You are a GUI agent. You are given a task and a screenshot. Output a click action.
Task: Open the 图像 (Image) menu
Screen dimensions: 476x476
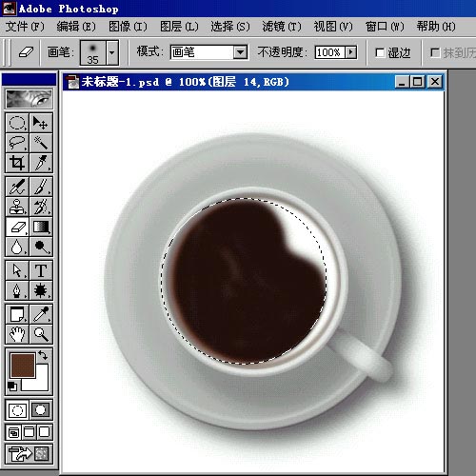pos(128,27)
